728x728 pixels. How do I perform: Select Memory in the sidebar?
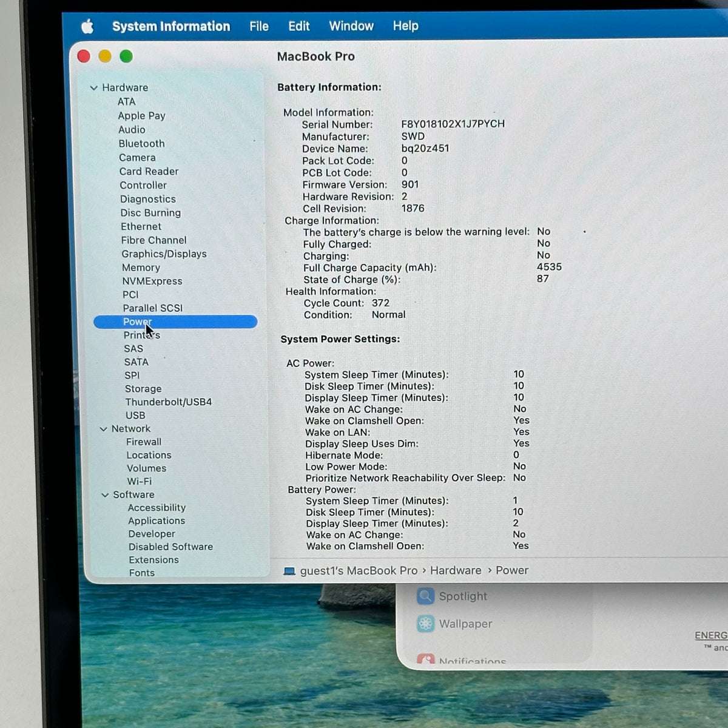(141, 268)
